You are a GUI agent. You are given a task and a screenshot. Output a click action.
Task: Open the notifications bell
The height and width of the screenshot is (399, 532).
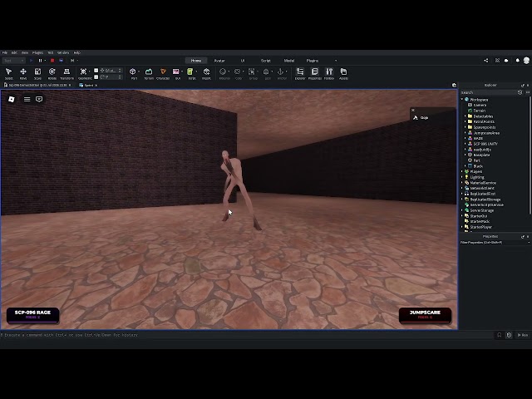517,61
